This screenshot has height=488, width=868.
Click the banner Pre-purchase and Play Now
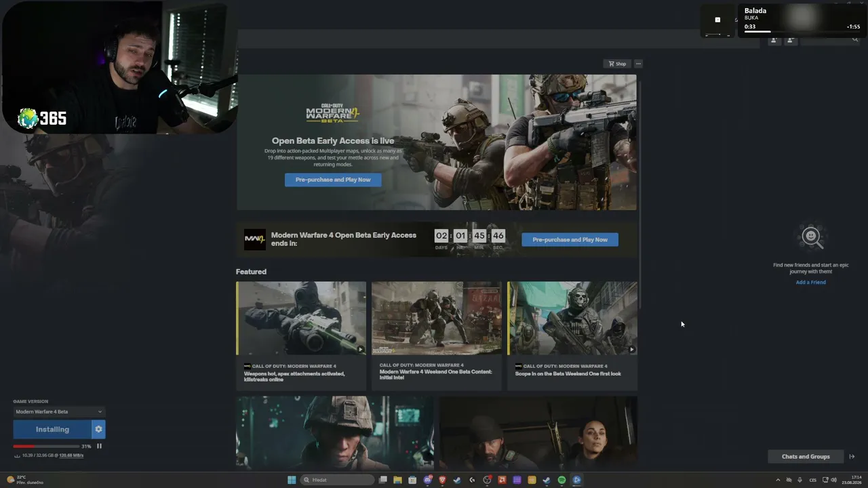pos(333,180)
